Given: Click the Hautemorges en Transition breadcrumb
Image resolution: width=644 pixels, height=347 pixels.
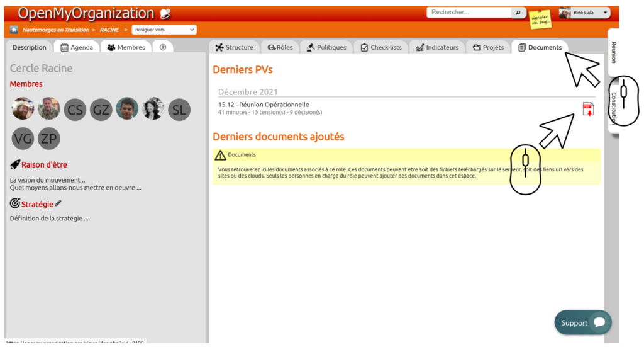Looking at the screenshot, I should point(55,30).
